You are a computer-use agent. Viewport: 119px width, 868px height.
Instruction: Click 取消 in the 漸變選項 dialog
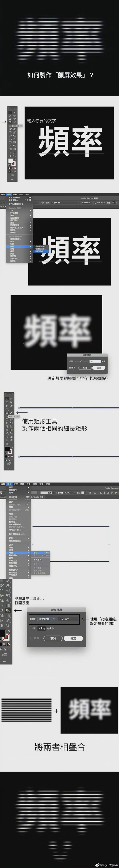click(x=53, y=638)
